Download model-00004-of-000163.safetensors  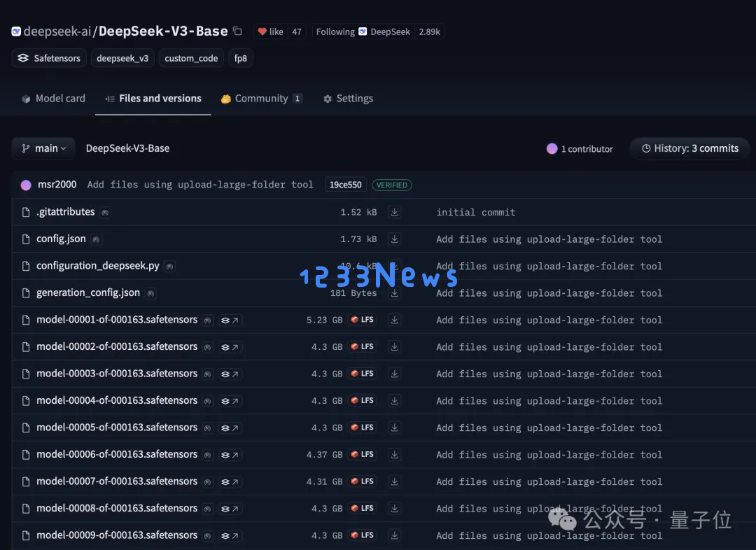[x=394, y=401]
